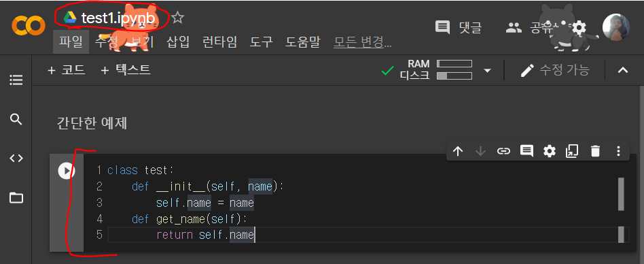
Task: Click the Colab logo icon
Action: click(28, 26)
